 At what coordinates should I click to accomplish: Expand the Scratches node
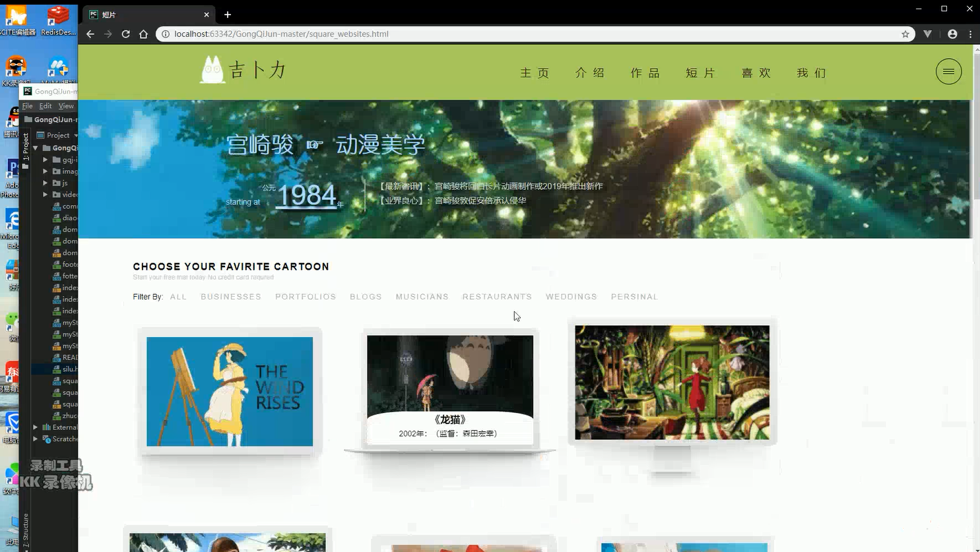pyautogui.click(x=36, y=439)
